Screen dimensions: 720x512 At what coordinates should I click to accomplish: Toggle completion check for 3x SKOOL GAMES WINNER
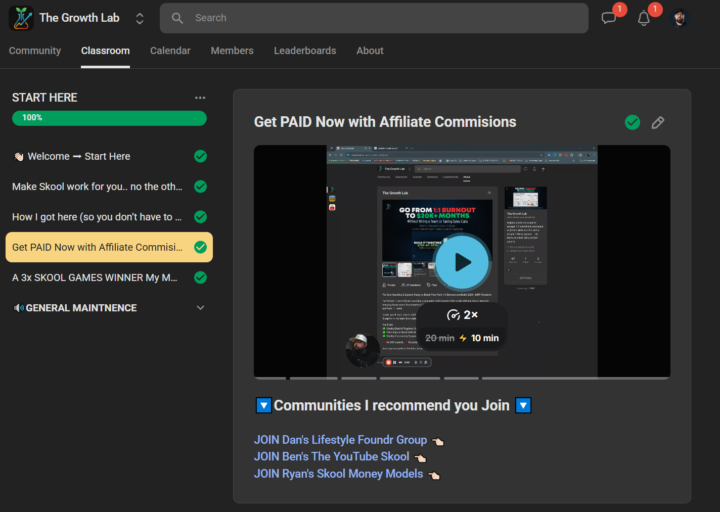click(x=200, y=277)
